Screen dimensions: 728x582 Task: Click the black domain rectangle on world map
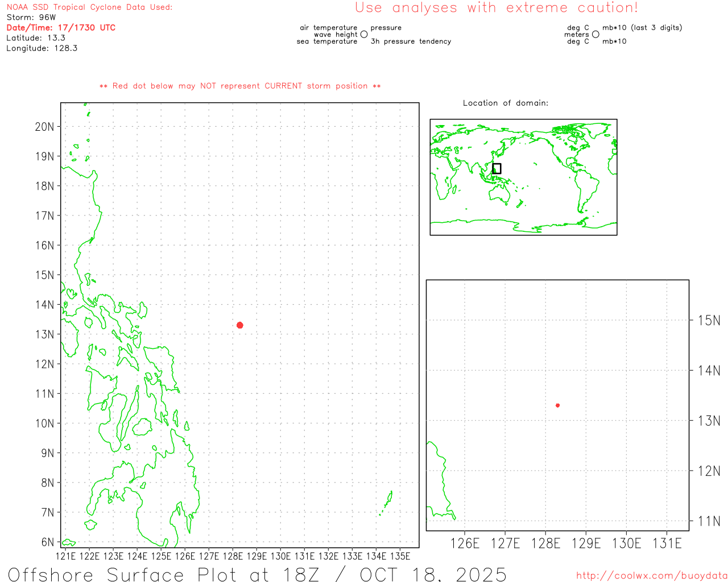pos(497,168)
